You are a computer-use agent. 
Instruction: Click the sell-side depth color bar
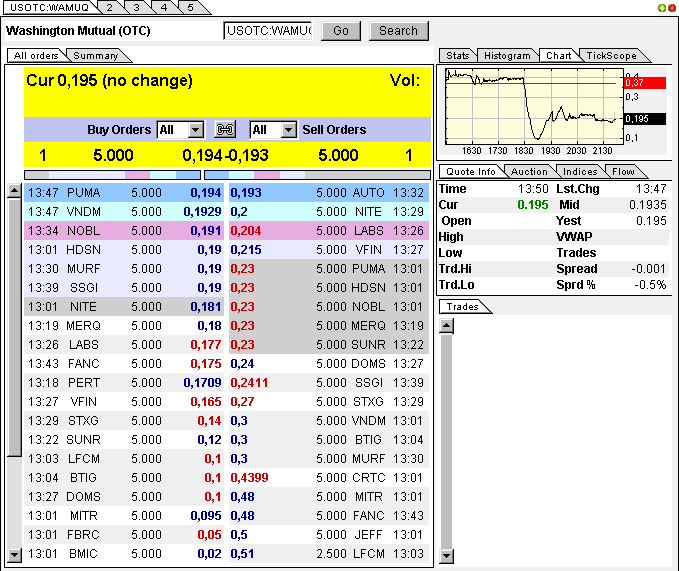(x=317, y=175)
